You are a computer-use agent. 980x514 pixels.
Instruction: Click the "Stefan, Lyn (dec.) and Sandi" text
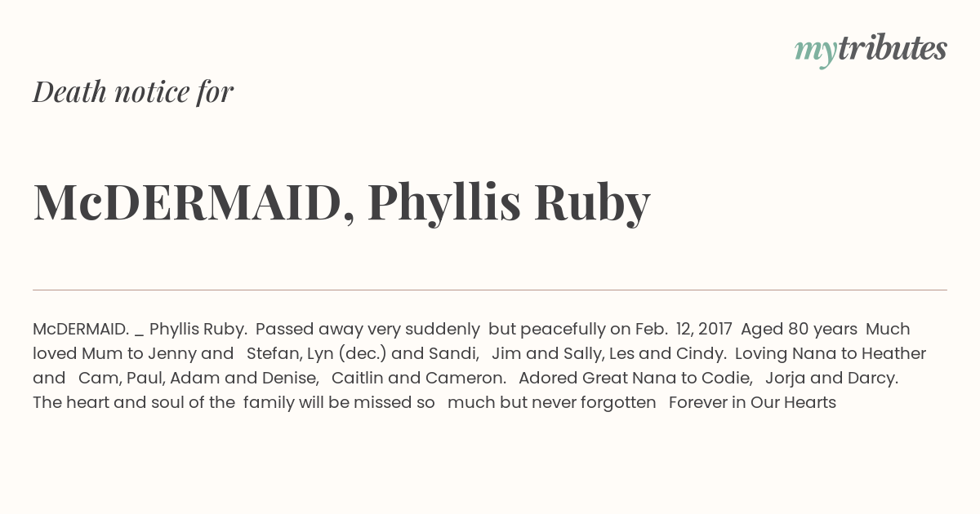tap(363, 353)
